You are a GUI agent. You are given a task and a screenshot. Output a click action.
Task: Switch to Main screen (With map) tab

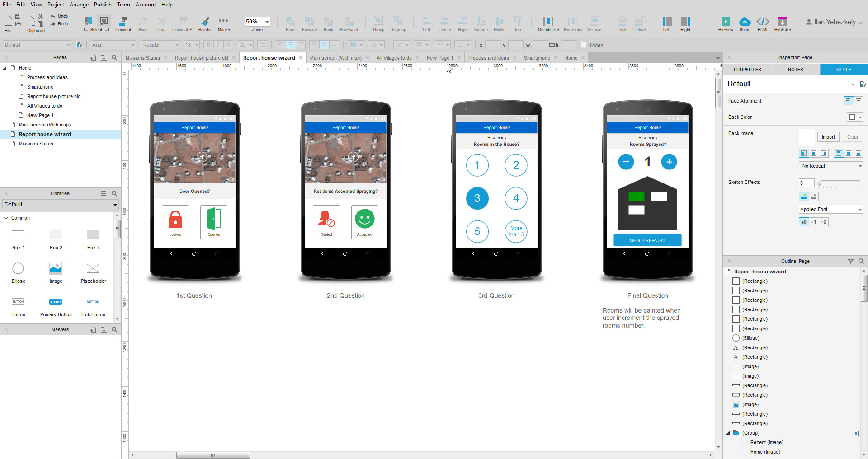(x=336, y=58)
